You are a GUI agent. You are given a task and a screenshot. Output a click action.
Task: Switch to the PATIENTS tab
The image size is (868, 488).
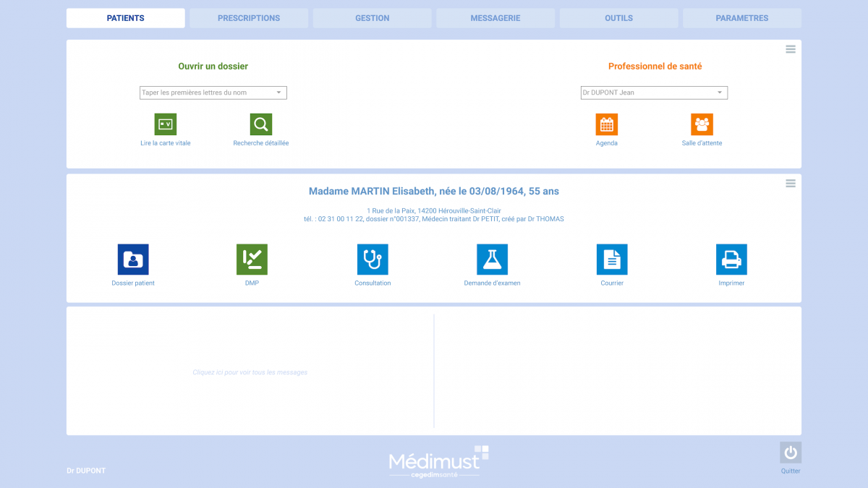(126, 18)
